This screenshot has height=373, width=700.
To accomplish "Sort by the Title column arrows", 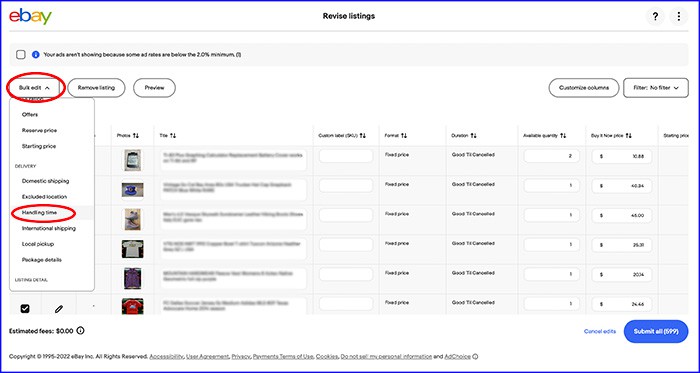I will tap(173, 135).
